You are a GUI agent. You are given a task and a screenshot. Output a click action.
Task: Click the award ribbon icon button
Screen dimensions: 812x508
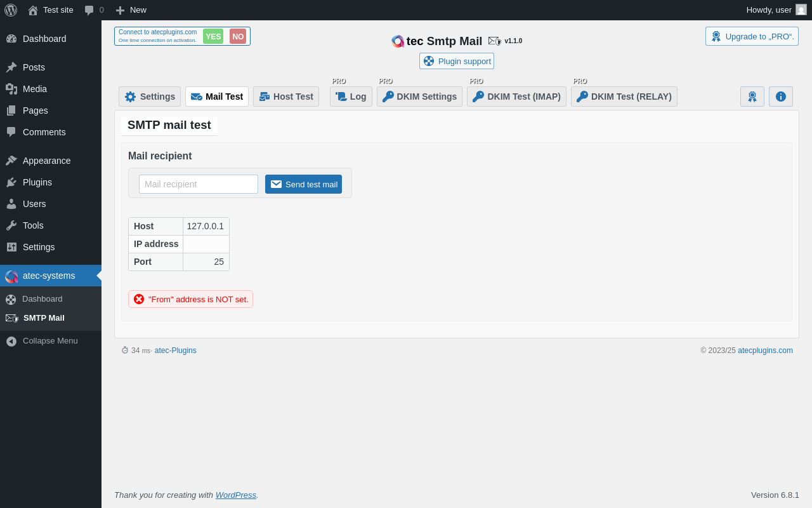[752, 97]
